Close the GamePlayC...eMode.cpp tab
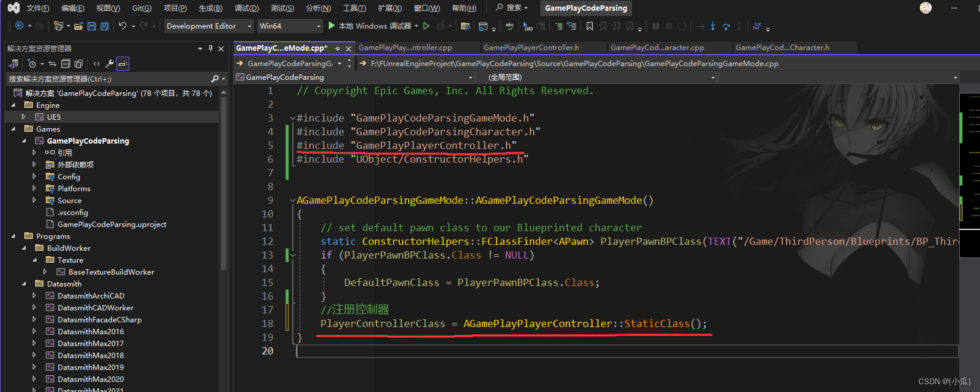Viewport: 980px width, 392px height. pos(349,48)
